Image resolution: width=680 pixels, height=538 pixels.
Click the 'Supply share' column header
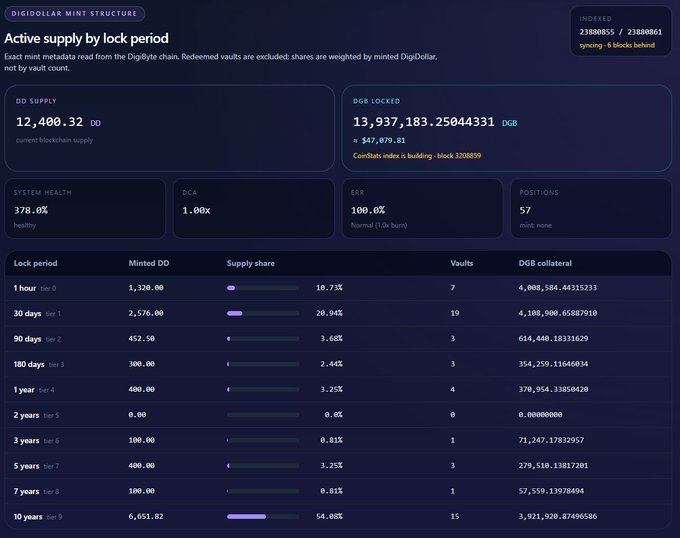251,263
